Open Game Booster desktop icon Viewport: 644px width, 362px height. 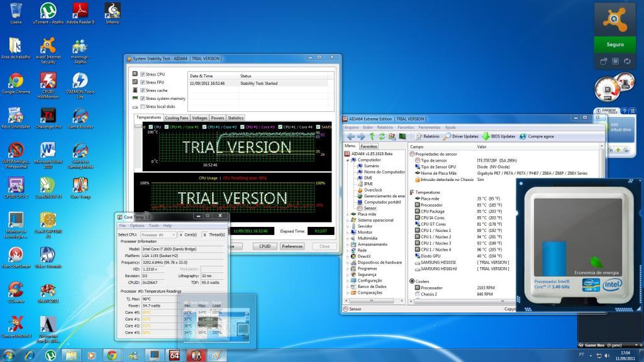click(x=80, y=119)
